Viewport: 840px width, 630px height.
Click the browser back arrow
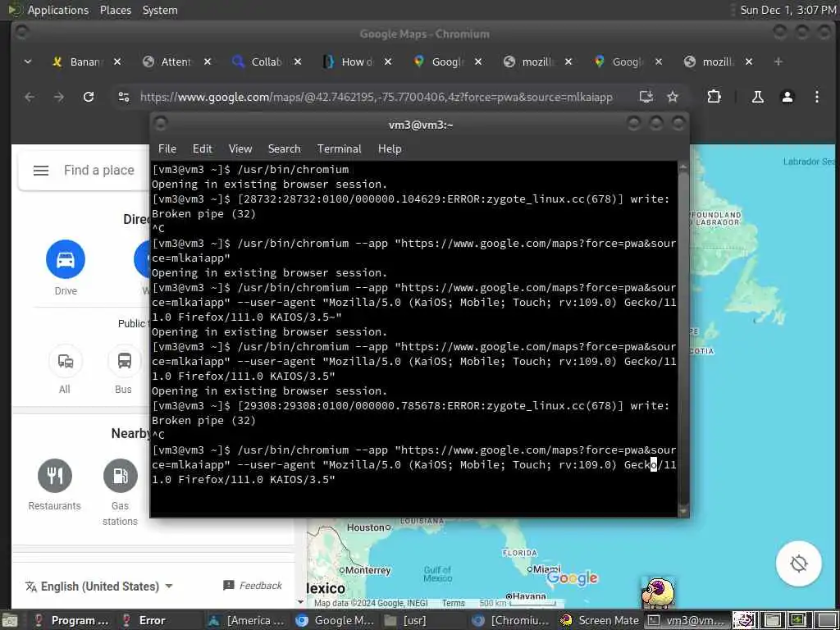(30, 97)
